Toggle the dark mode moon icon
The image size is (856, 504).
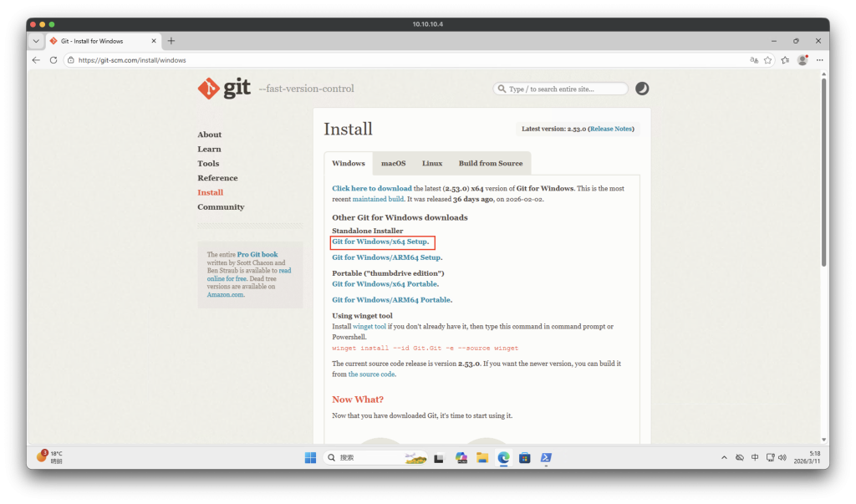[x=642, y=89]
